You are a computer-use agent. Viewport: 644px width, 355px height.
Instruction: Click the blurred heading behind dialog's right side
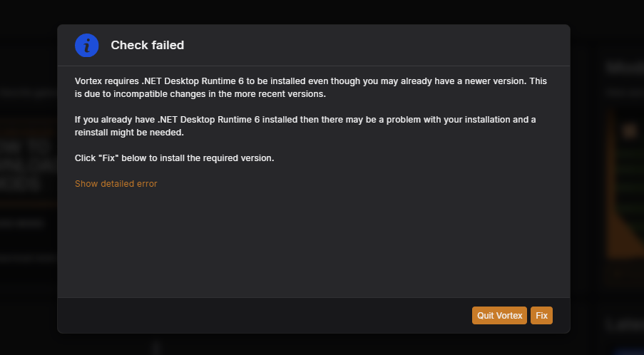(x=625, y=68)
